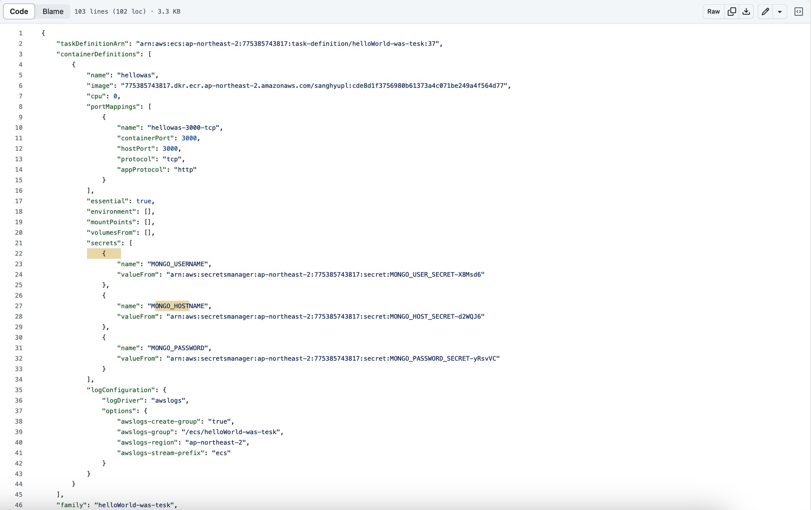This screenshot has height=510, width=812.
Task: Click the essential true value
Action: click(144, 201)
